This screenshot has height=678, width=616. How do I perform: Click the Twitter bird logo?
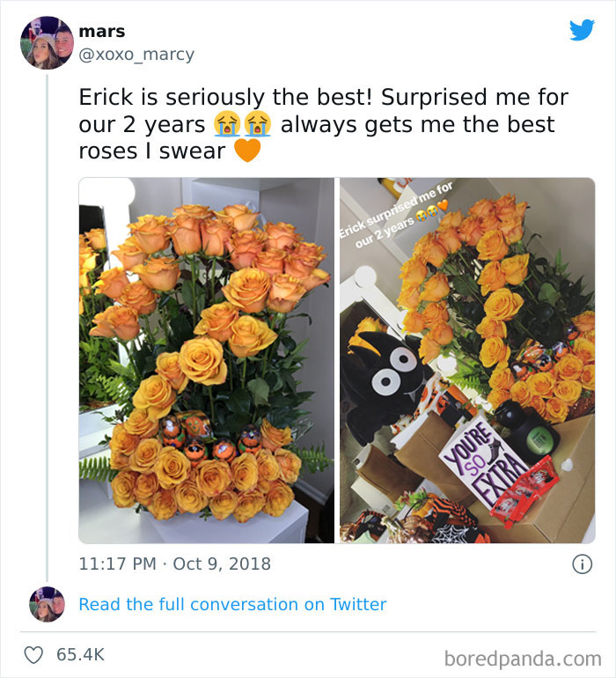[582, 30]
